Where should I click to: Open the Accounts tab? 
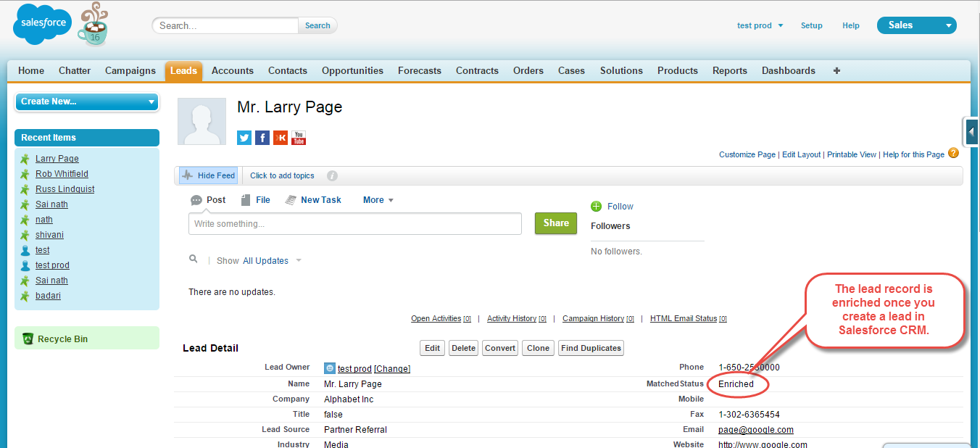tap(233, 71)
